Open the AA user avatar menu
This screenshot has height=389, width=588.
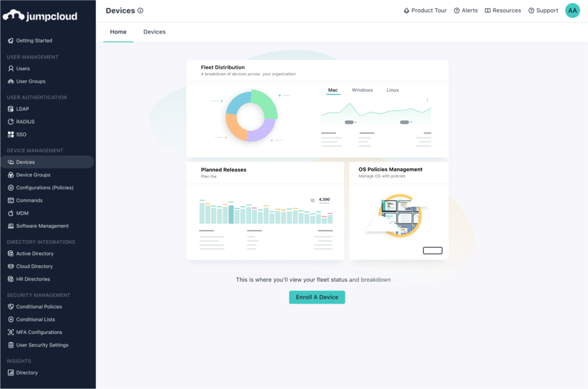[572, 10]
